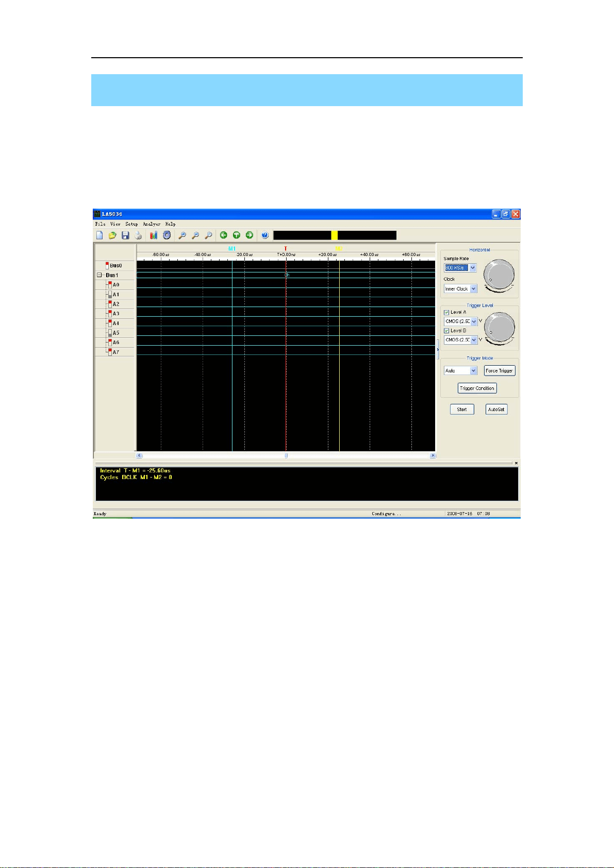Toggle the Level A checkbox
The height and width of the screenshot is (868, 614).
(446, 312)
